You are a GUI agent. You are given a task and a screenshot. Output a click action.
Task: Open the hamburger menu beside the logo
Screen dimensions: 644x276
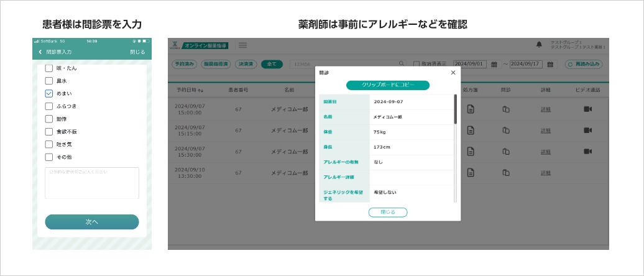click(x=242, y=45)
